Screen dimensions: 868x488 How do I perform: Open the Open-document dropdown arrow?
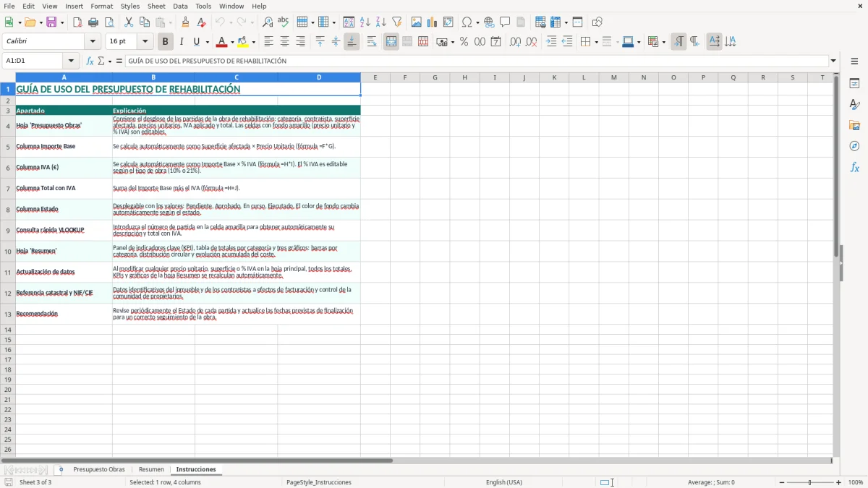point(41,22)
